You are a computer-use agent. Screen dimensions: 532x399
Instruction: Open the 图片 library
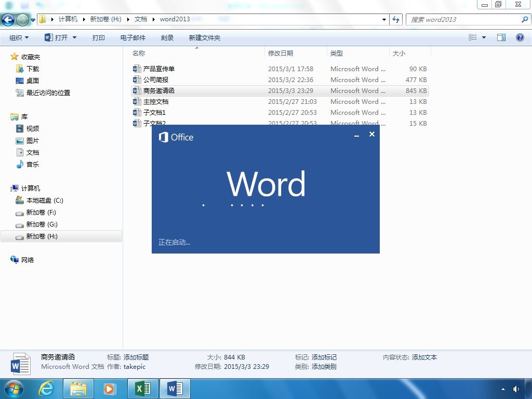click(33, 140)
